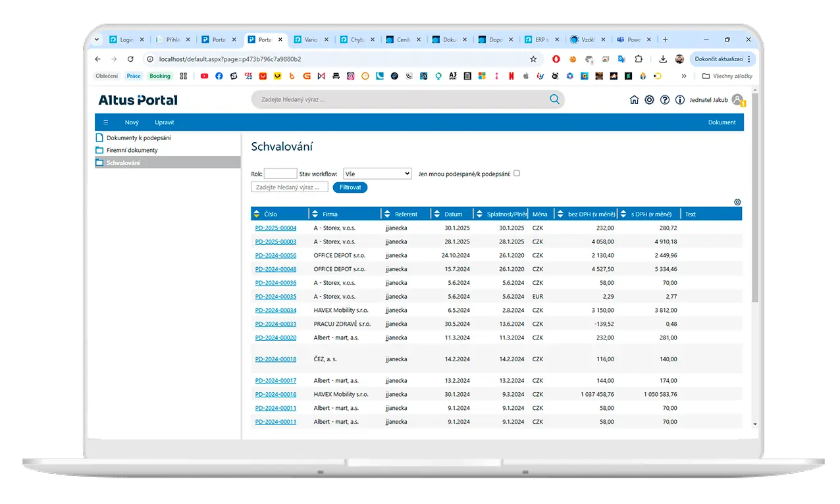
Task: Click the Rok input field
Action: coord(280,174)
